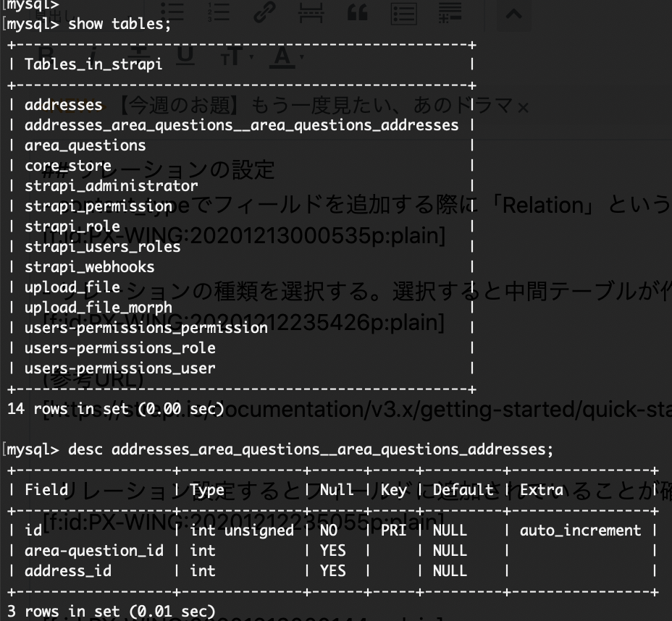Click the 'PX-WING:20201213000535p:plain' image tag in the editor
This screenshot has width=672, height=621.
244,235
